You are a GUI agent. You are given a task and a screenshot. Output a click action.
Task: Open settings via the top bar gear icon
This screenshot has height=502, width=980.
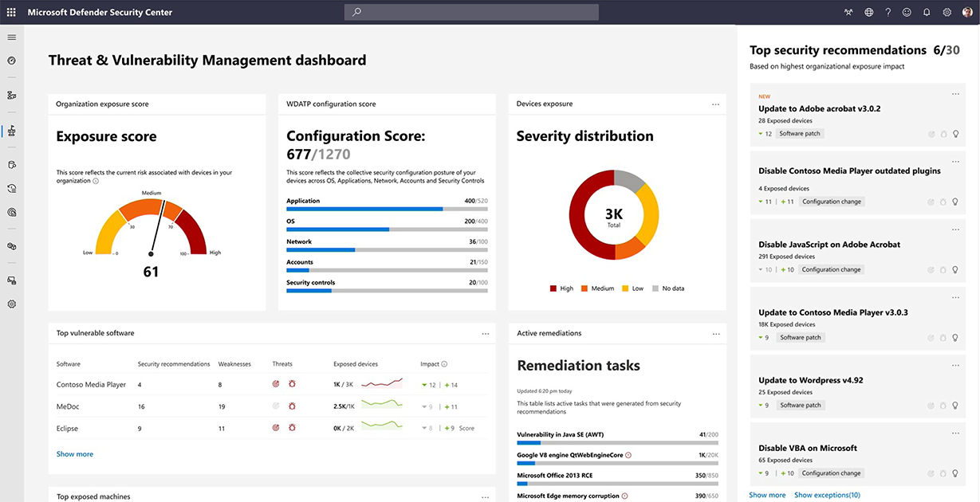point(947,12)
